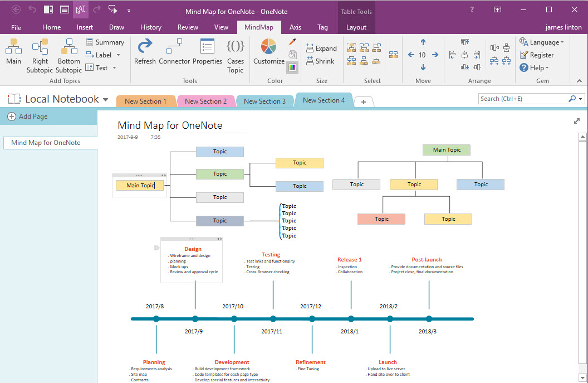
Task: Click the Expand button
Action: pyautogui.click(x=321, y=48)
